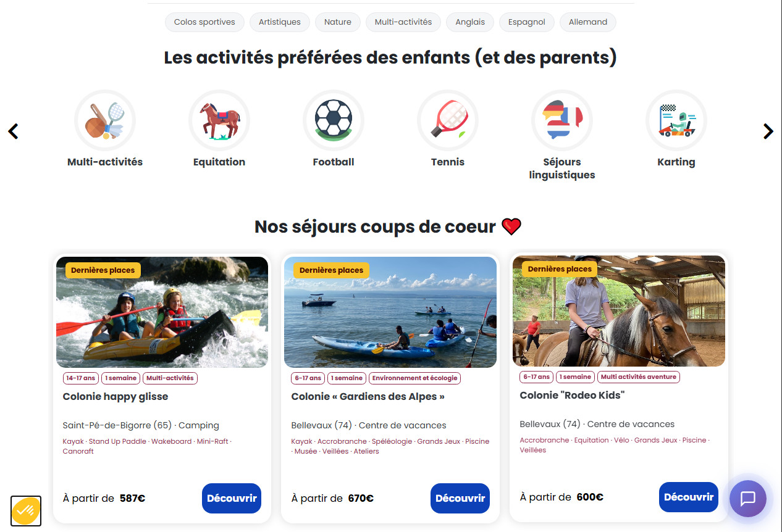Open the Colonie « Gardiens des Alpes » title
Image resolution: width=782 pixels, height=532 pixels.
coord(368,397)
